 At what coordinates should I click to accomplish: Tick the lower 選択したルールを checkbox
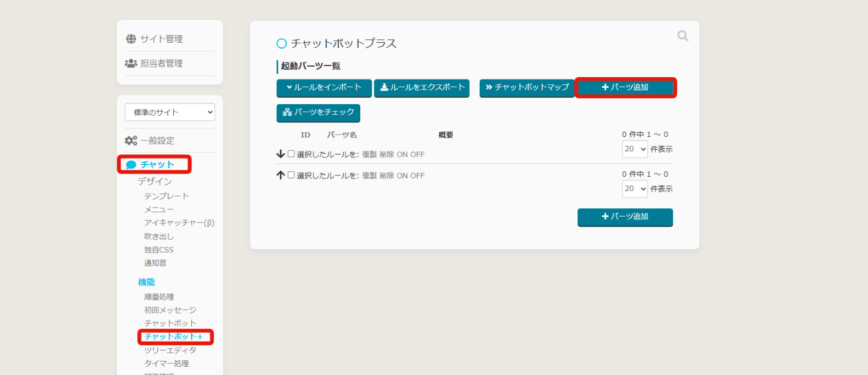click(291, 175)
